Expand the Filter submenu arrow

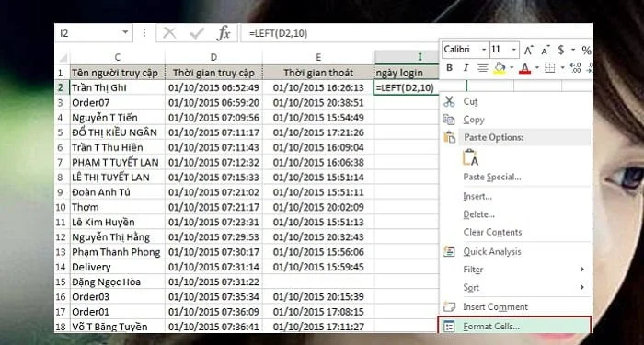(582, 270)
